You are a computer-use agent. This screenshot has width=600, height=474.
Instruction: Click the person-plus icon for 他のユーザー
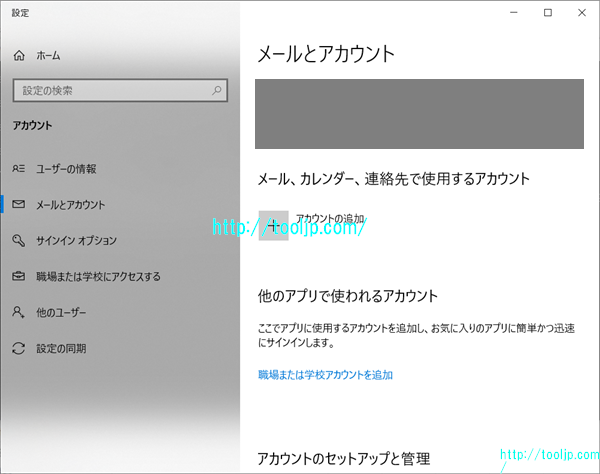coord(18,312)
